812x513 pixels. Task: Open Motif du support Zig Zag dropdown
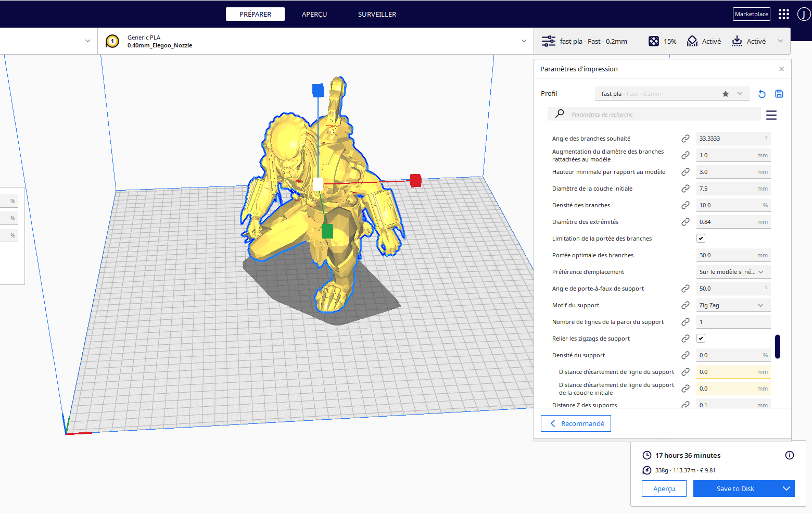tap(733, 305)
